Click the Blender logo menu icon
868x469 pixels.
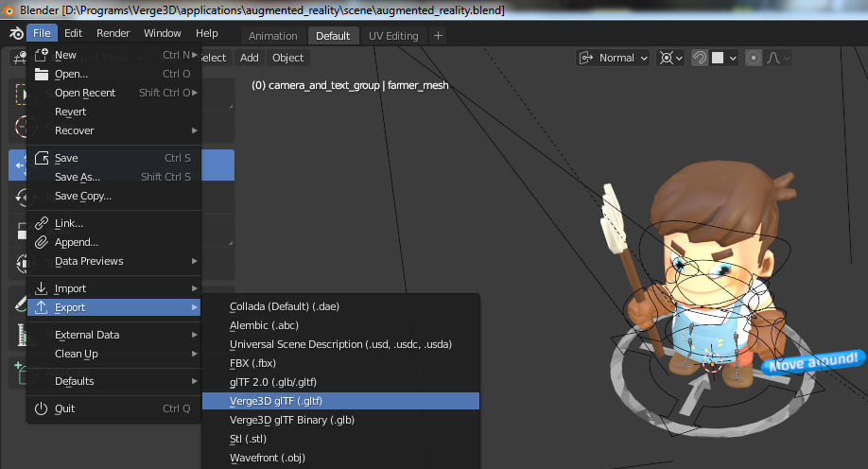point(16,33)
